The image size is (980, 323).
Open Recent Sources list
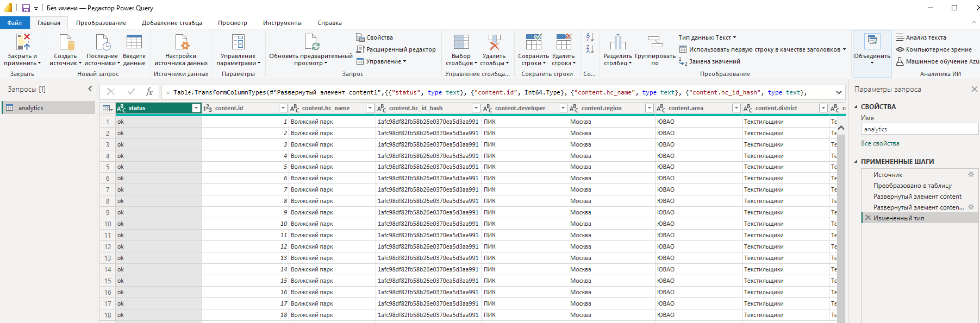tap(102, 49)
